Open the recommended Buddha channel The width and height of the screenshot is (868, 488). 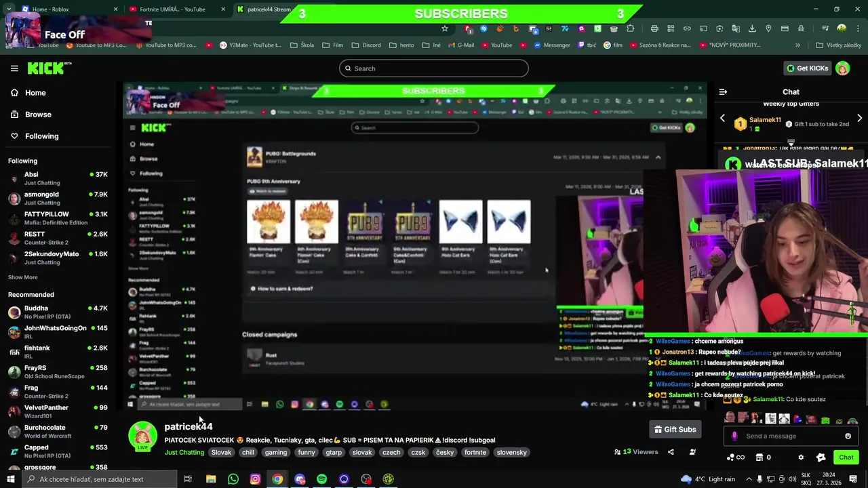tap(58, 312)
